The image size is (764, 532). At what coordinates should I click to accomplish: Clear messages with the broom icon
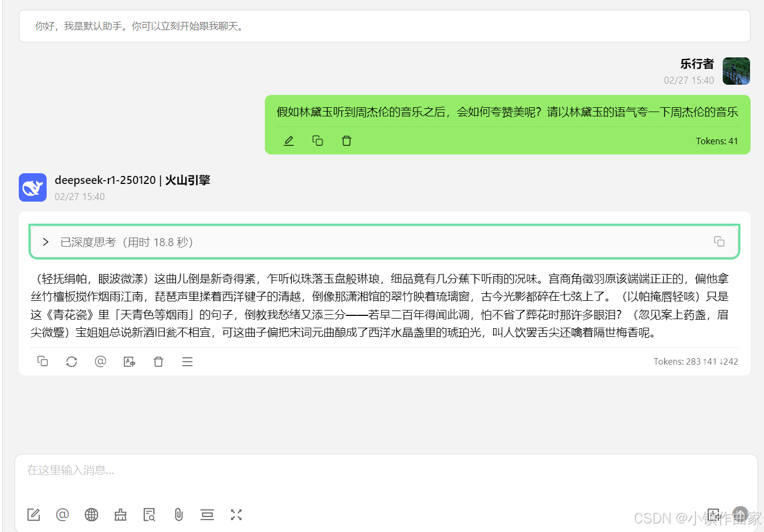121,515
